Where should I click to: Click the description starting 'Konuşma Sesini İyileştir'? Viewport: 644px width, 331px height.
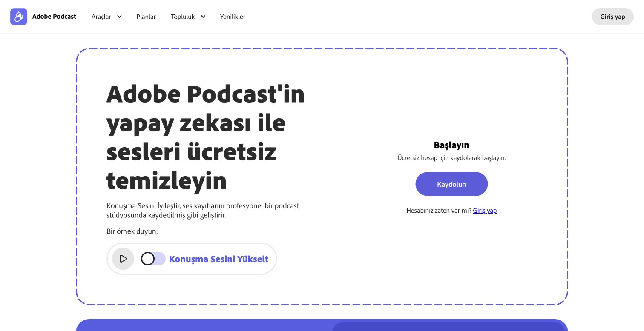203,211
